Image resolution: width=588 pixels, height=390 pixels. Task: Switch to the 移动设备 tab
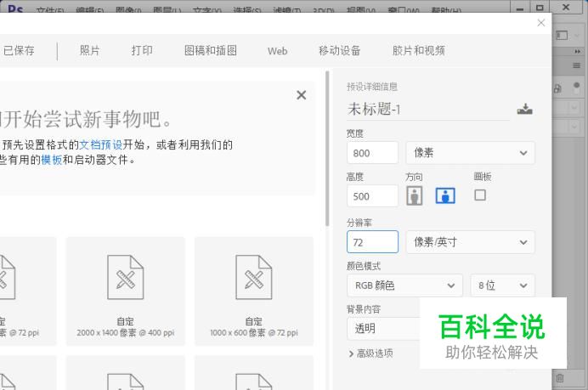coord(339,50)
